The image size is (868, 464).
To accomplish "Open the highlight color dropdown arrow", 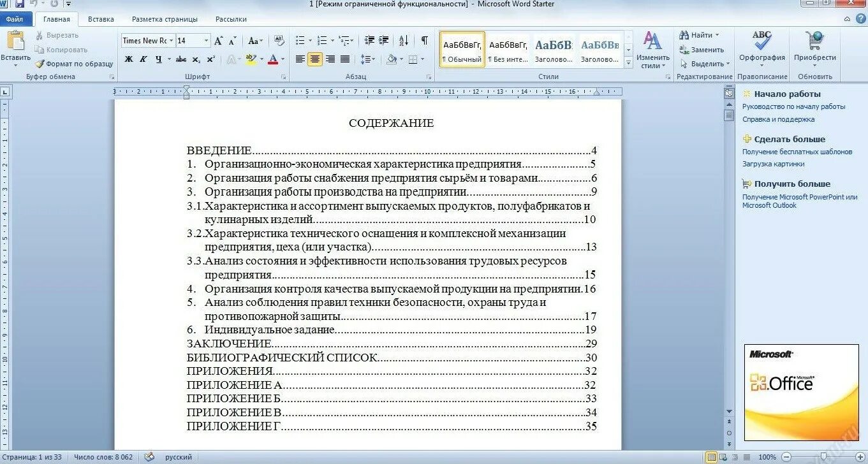I will pos(261,59).
